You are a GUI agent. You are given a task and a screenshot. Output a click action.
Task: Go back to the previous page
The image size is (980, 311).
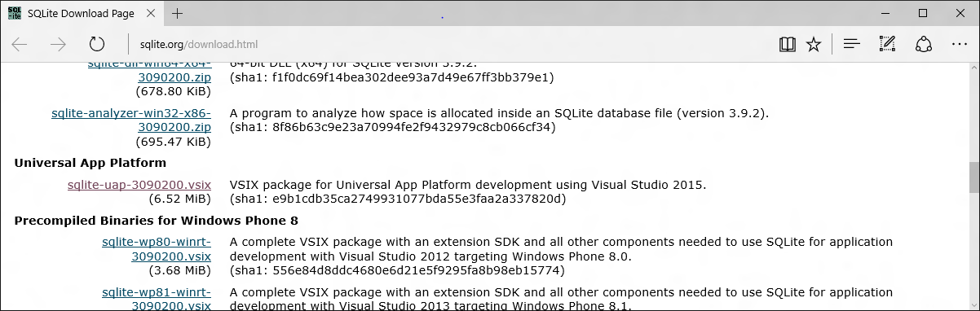pos(20,44)
